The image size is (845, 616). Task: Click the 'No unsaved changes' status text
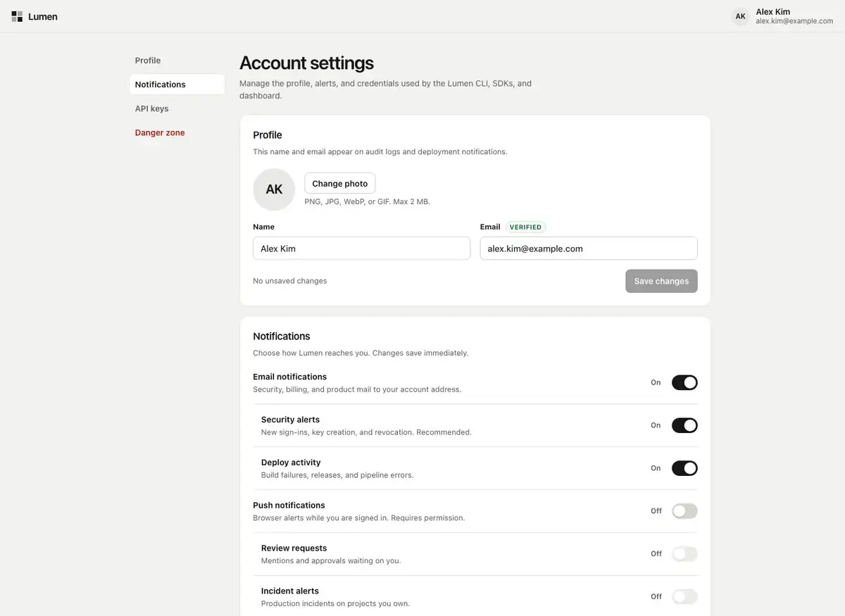point(290,281)
